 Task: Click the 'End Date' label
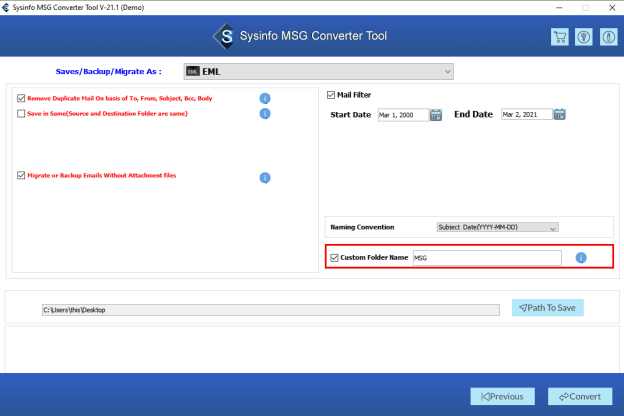pos(474,114)
